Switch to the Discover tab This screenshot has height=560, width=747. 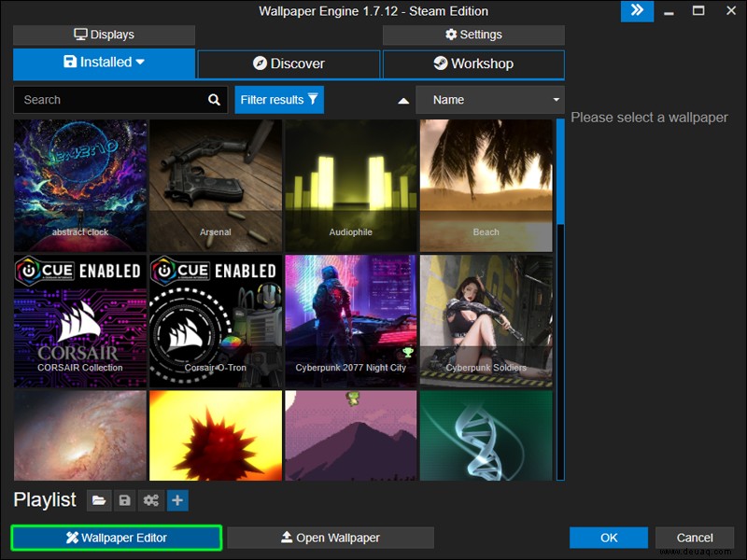point(289,63)
